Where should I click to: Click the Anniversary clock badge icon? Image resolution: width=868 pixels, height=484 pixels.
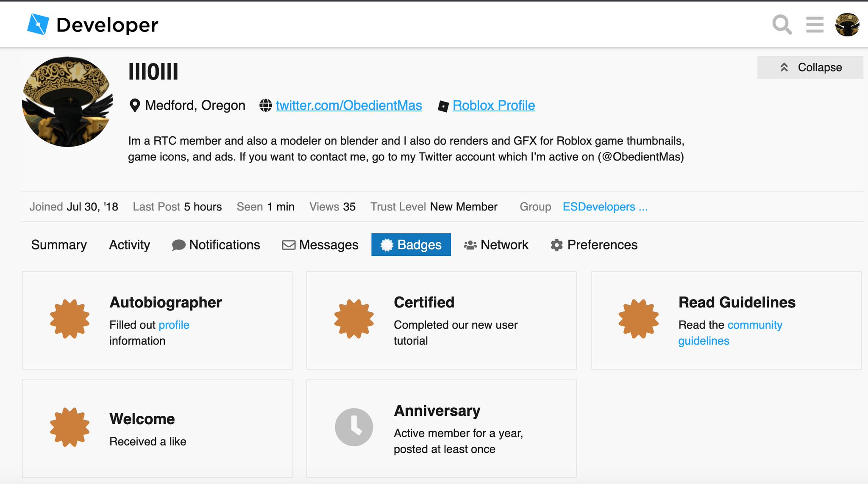pyautogui.click(x=354, y=427)
